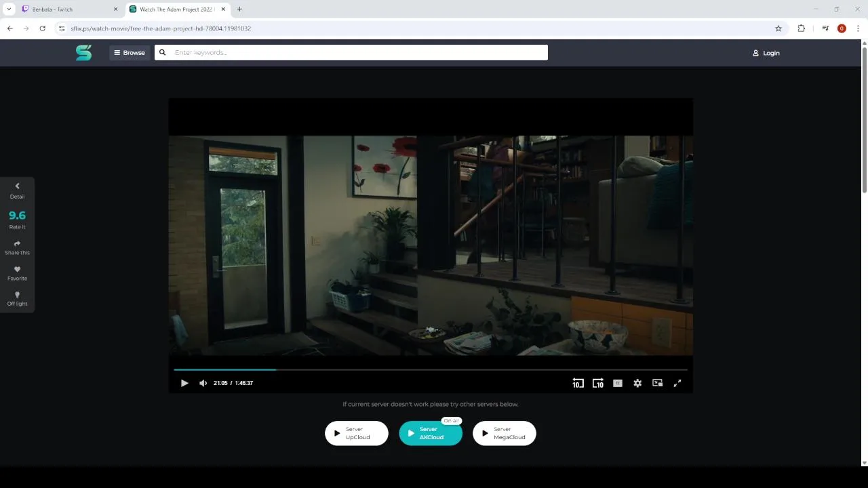Rate the movie 9.6 score
The width and height of the screenshot is (868, 488).
pyautogui.click(x=17, y=216)
